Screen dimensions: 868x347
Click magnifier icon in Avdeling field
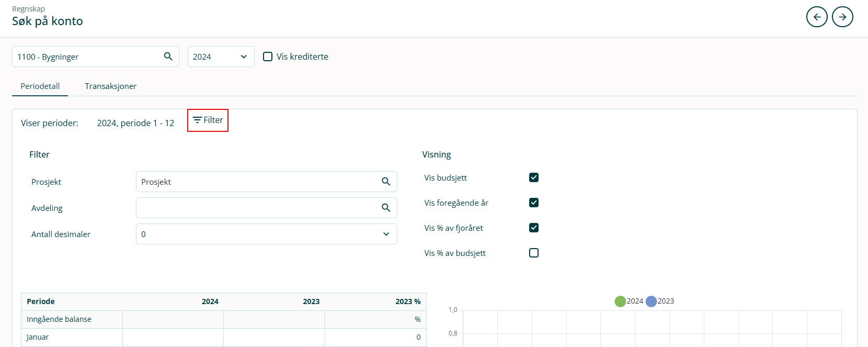click(386, 208)
